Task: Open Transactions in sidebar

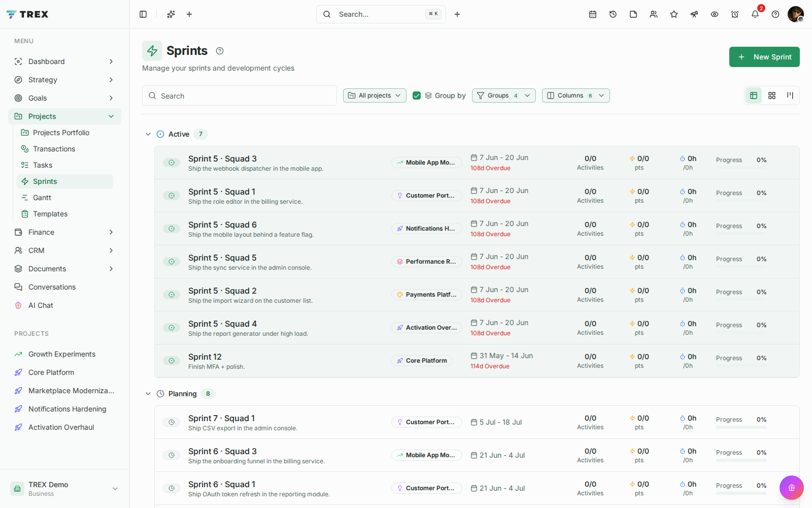Action: click(65, 149)
